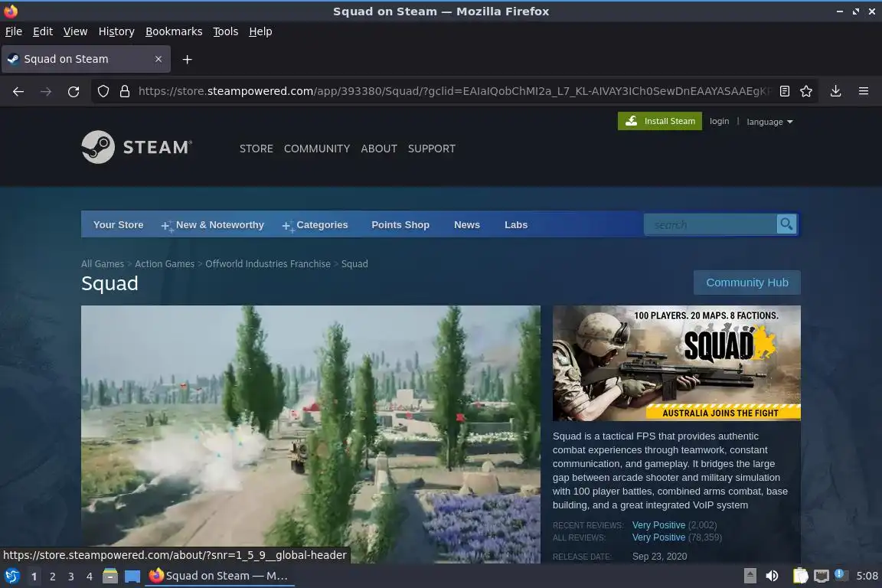Open the History menu
The height and width of the screenshot is (588, 882).
coord(116,31)
